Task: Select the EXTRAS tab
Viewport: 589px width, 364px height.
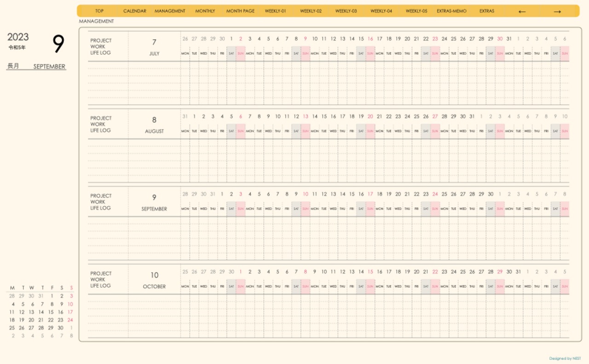Action: point(487,11)
